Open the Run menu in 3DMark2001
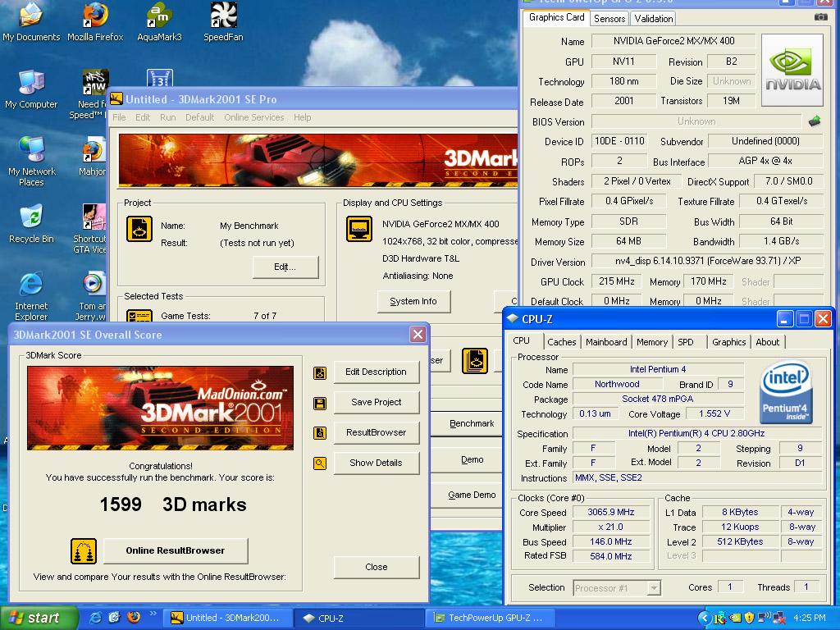 coord(167,117)
